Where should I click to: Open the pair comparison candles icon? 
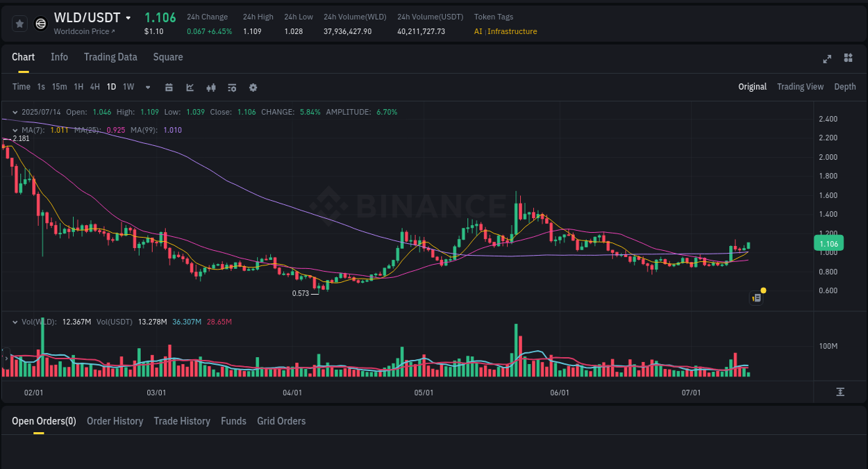pyautogui.click(x=210, y=87)
